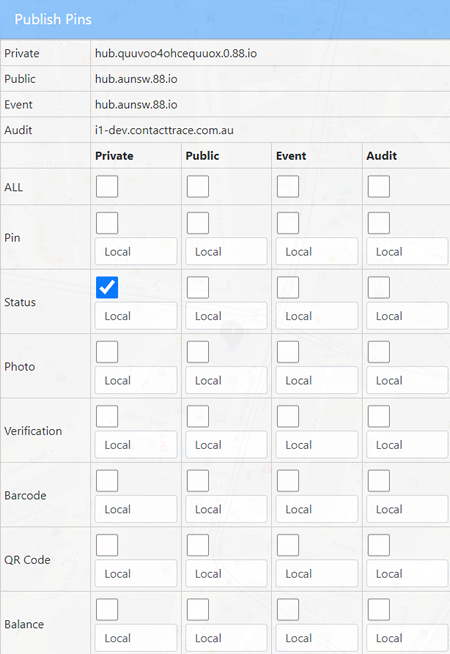Uncheck the Status Private checkbox
The width and height of the screenshot is (450, 654).
pos(107,287)
